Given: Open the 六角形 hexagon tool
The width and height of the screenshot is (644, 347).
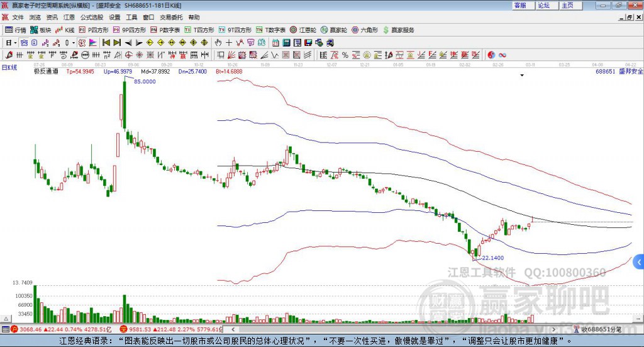Looking at the screenshot, I should pyautogui.click(x=365, y=30).
